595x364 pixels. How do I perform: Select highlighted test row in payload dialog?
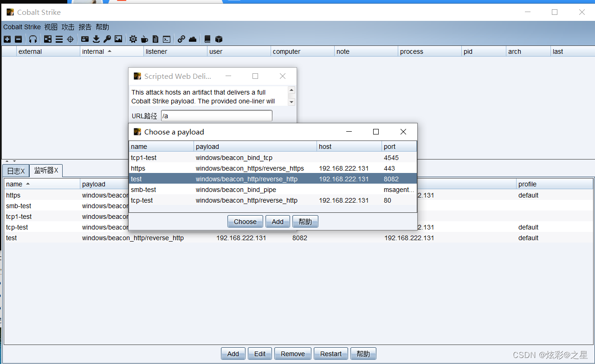coord(273,179)
